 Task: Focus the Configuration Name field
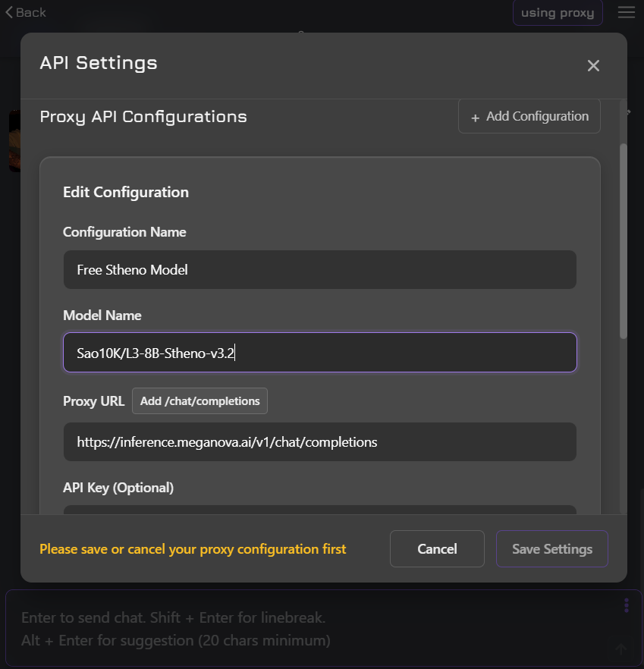319,270
